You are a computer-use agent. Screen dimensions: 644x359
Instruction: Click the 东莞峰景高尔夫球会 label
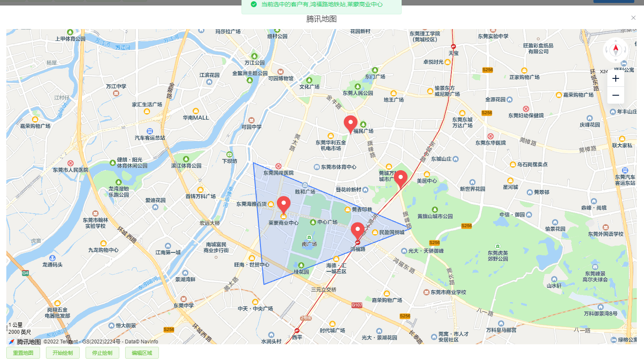595,276
